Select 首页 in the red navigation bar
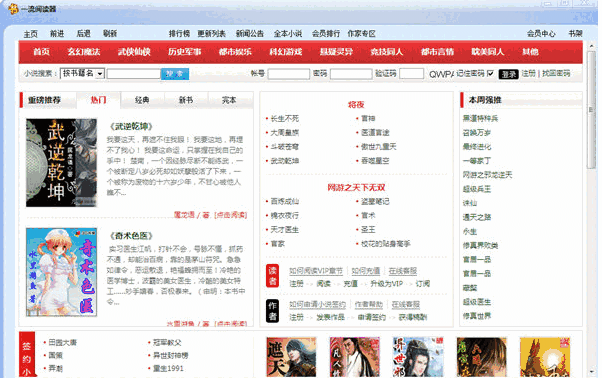The width and height of the screenshot is (602, 378). (41, 52)
